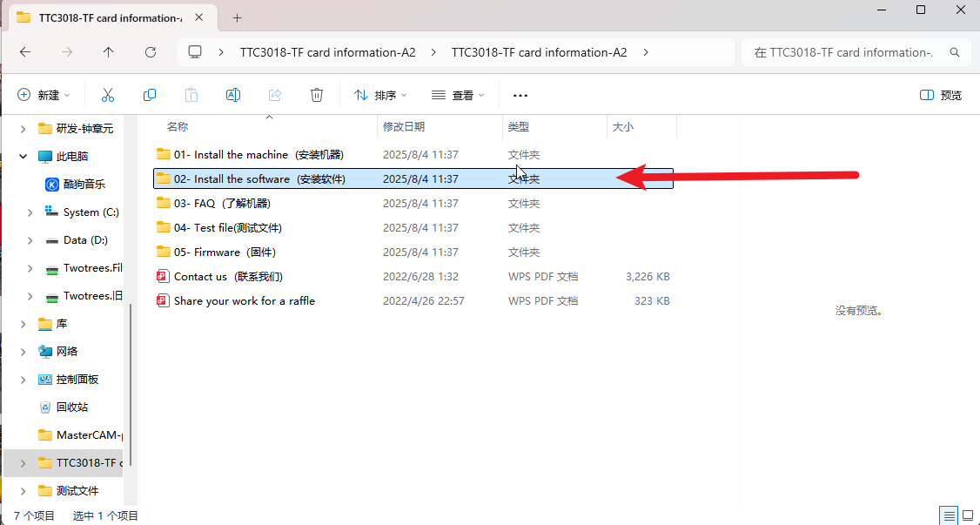This screenshot has width=980, height=525.
Task: Click the Copy icon in toolbar
Action: click(x=150, y=95)
